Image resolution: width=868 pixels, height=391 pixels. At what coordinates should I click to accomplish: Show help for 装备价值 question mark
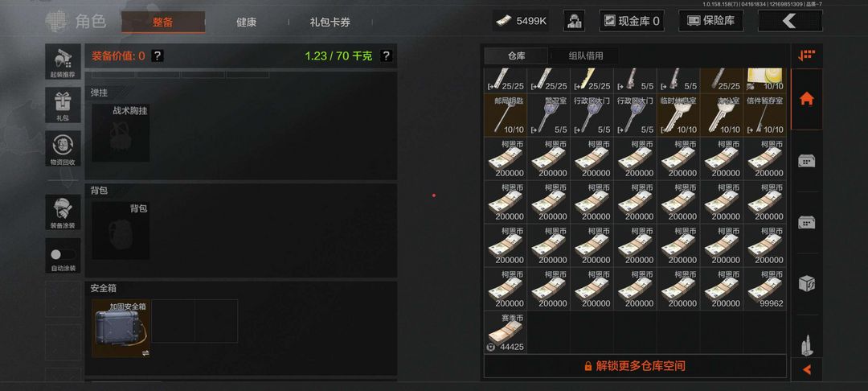158,56
